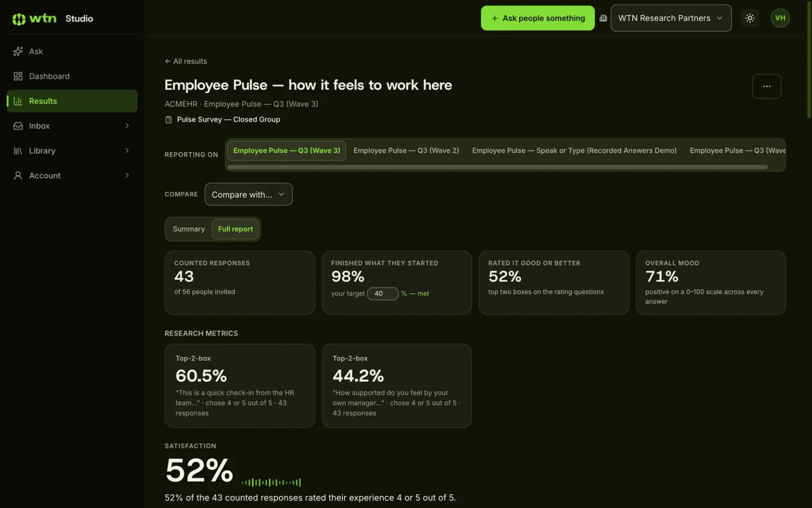Click Ask people something button
Screen dimensions: 812x508
coord(538,18)
